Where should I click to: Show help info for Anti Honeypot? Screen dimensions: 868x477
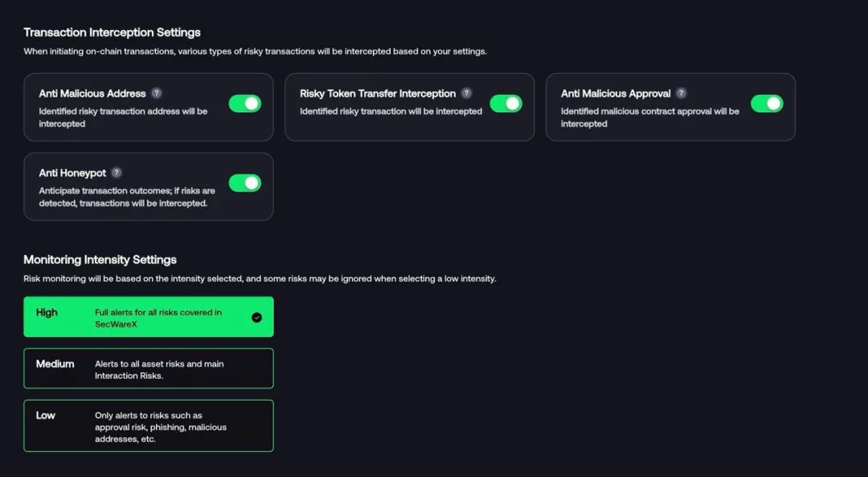[x=117, y=173]
